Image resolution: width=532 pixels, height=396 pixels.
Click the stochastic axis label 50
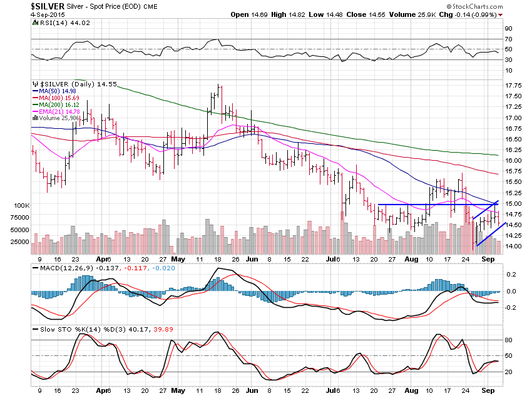(509, 356)
